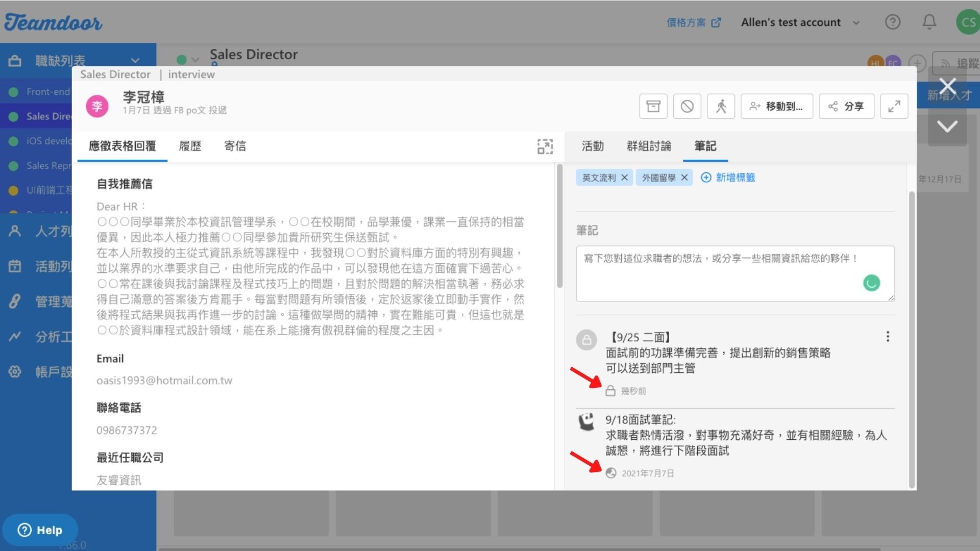Open the three-dot menu of 9/25 note
The image size is (980, 551).
[888, 337]
